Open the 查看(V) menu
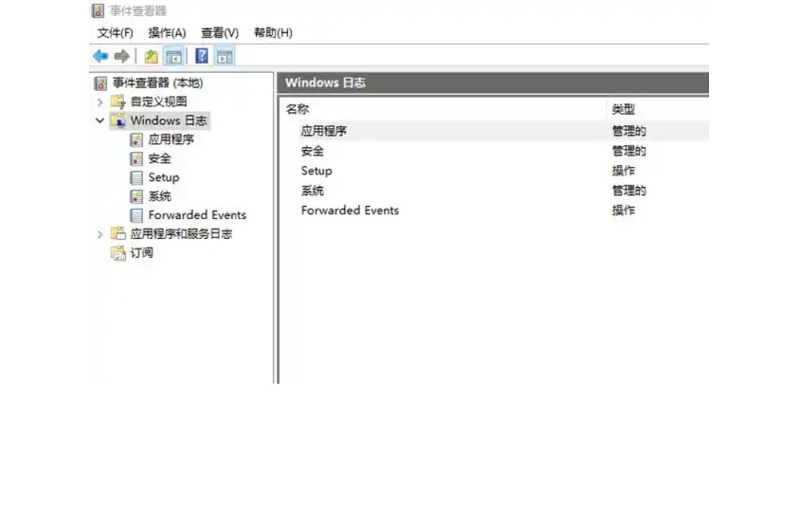This screenshot has width=798, height=532. (219, 33)
